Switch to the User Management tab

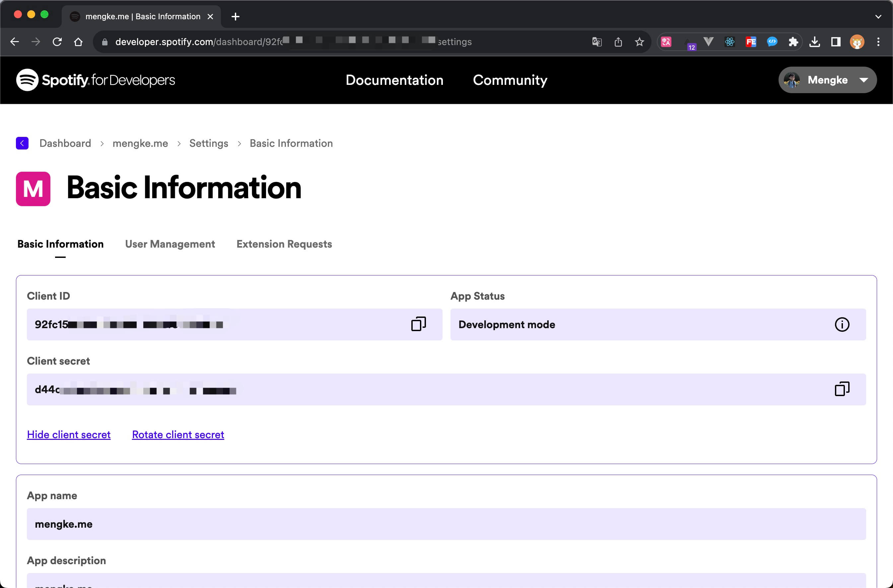pyautogui.click(x=170, y=244)
